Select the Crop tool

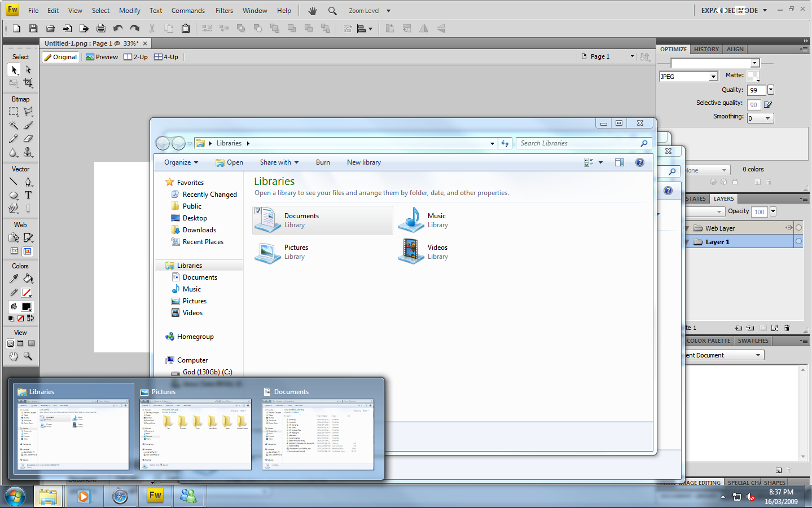tap(28, 83)
